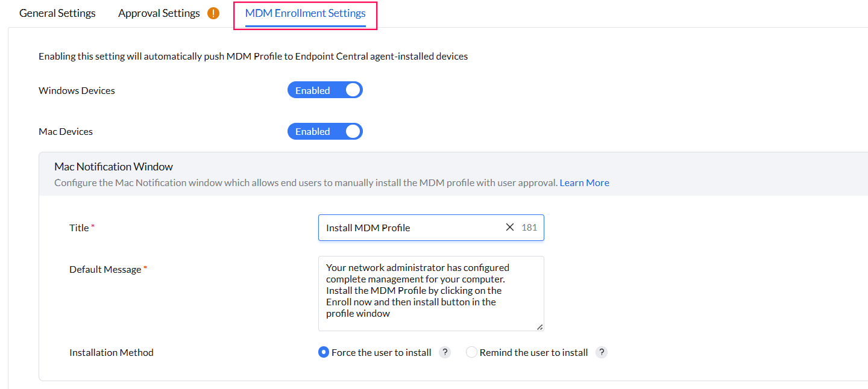Viewport: 868px width, 389px height.
Task: Click the Default Message field label
Action: pyautogui.click(x=105, y=269)
